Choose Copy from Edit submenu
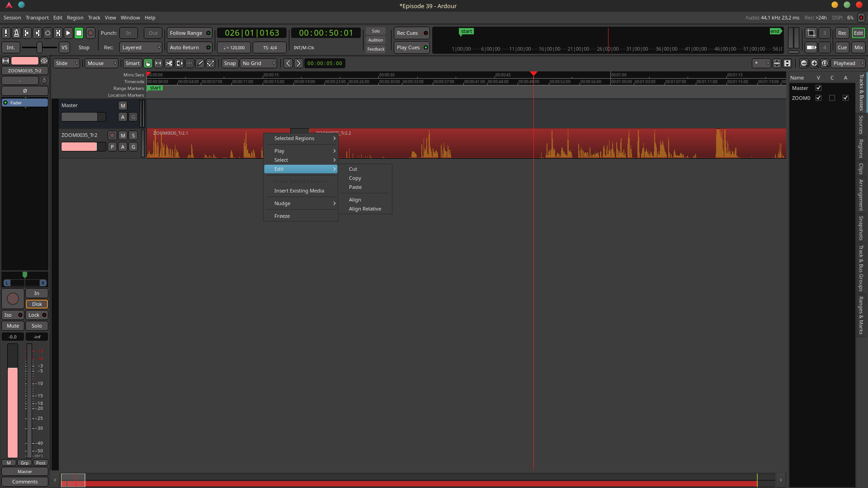868x488 pixels. pyautogui.click(x=355, y=178)
